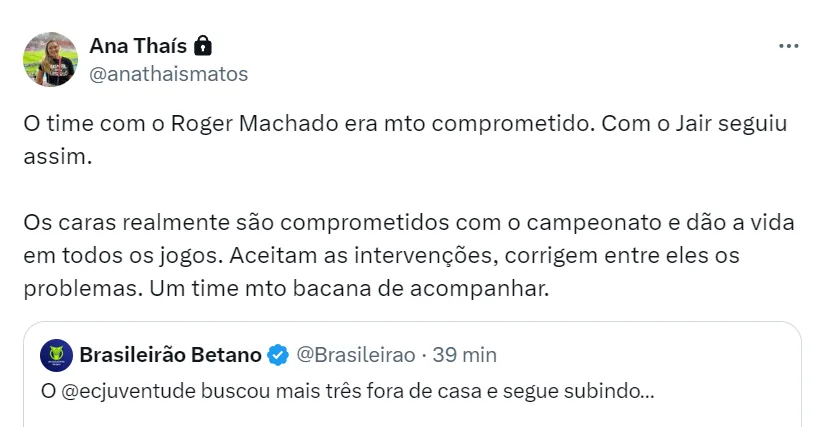Click the Brasileirão Betano round logo avatar

coord(55,355)
